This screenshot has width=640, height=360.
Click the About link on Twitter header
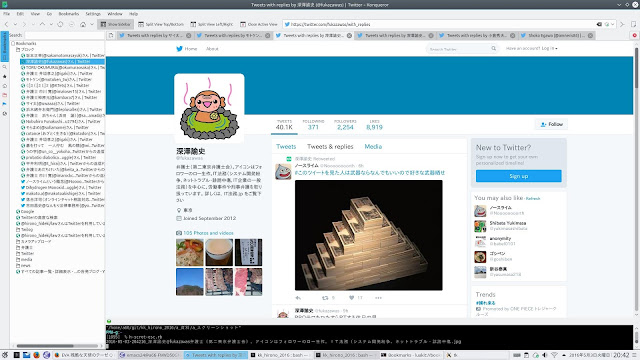[212, 49]
